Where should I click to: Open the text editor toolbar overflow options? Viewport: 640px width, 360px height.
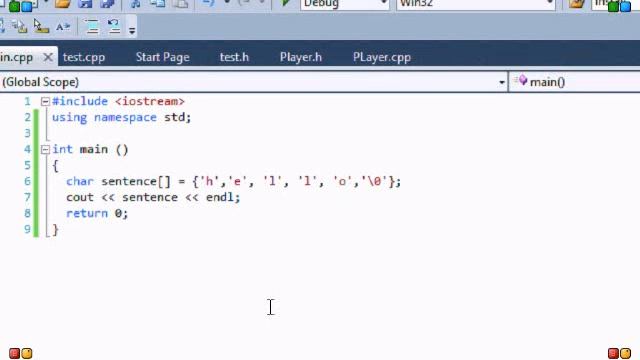pyautogui.click(x=132, y=31)
